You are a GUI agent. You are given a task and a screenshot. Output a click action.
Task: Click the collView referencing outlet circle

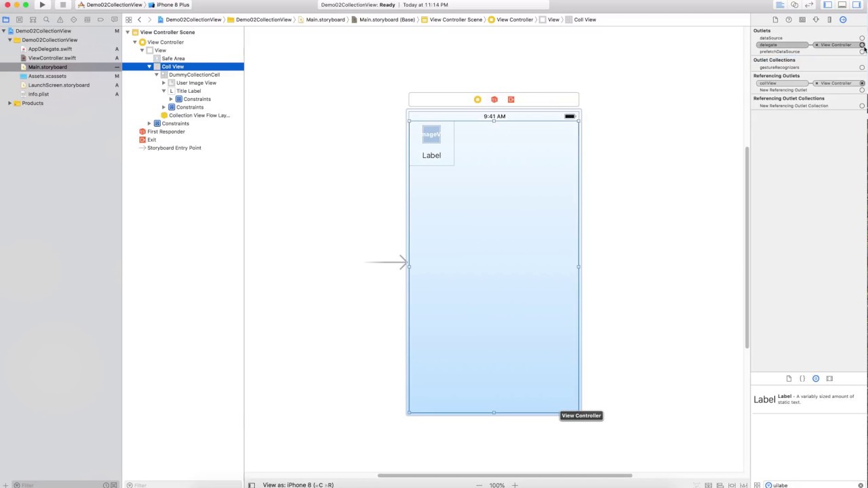tap(862, 83)
